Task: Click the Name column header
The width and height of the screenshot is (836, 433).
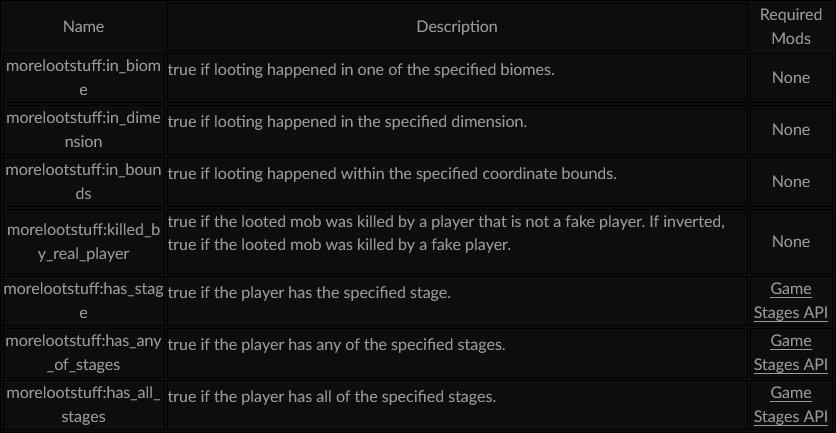Action: (84, 27)
